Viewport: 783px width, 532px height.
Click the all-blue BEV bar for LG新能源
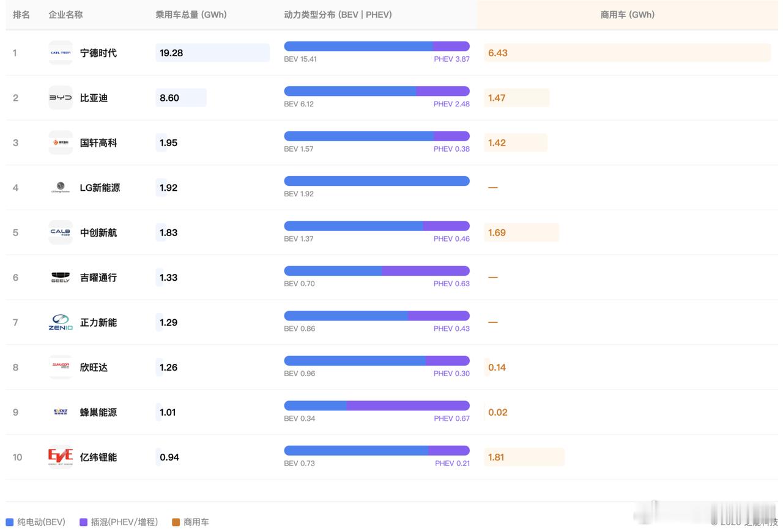pyautogui.click(x=377, y=181)
